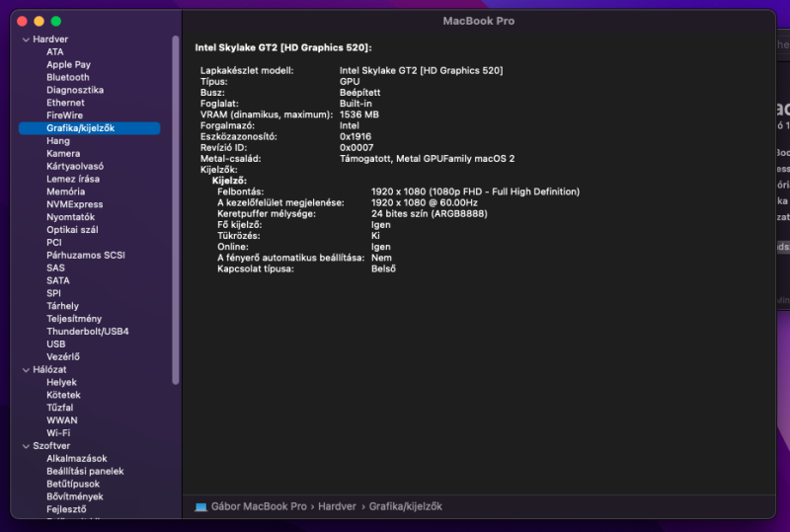Select Vezérlő in the sidebar
Image resolution: width=790 pixels, height=532 pixels.
63,356
